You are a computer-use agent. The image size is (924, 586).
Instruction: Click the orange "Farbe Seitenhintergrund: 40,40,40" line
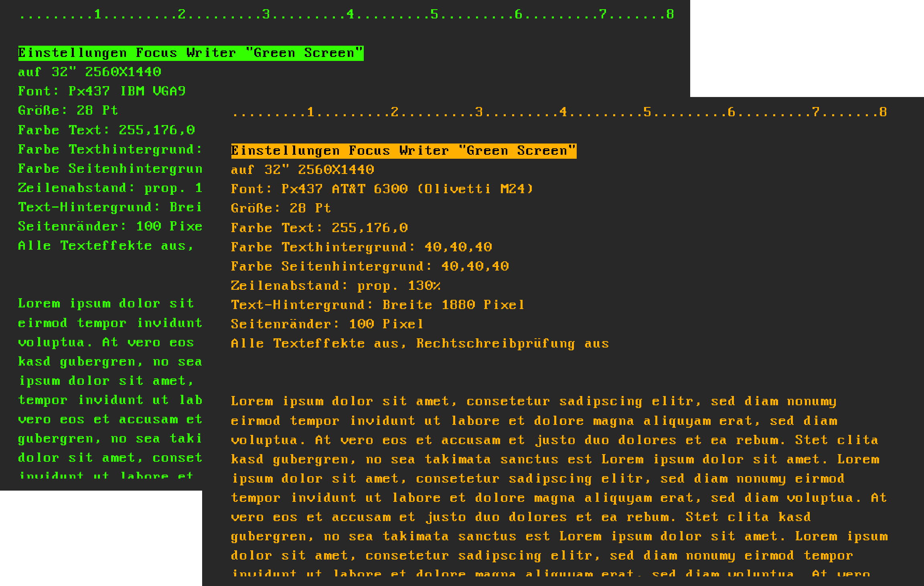[370, 267]
